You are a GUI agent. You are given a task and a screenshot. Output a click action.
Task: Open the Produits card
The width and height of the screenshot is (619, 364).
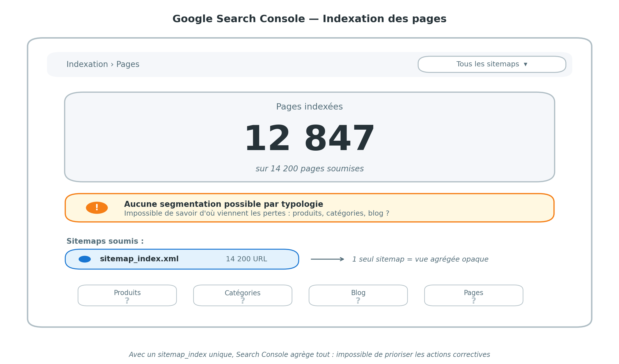coord(127,295)
